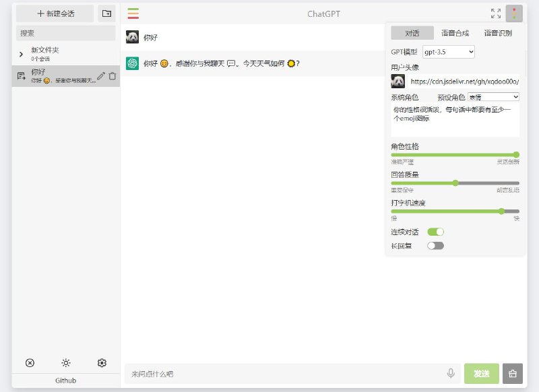
Task: Open the GPT模型 dropdown showing gpt-3.5
Action: click(x=449, y=51)
